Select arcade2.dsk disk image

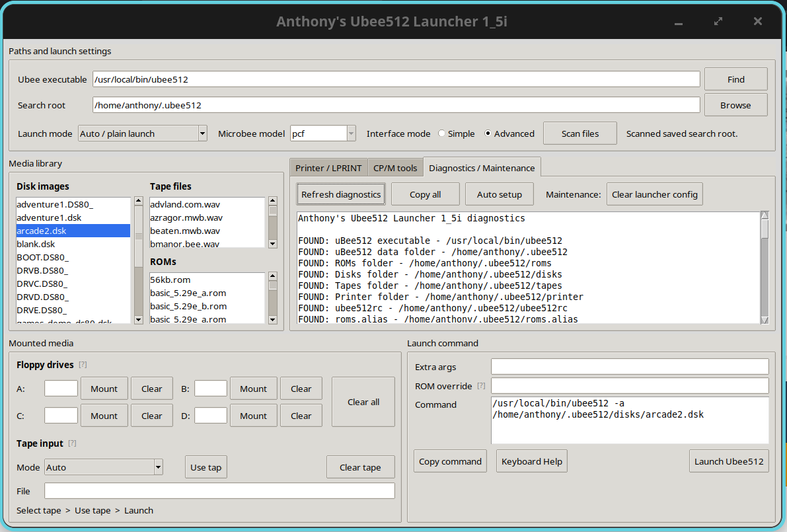pyautogui.click(x=73, y=231)
